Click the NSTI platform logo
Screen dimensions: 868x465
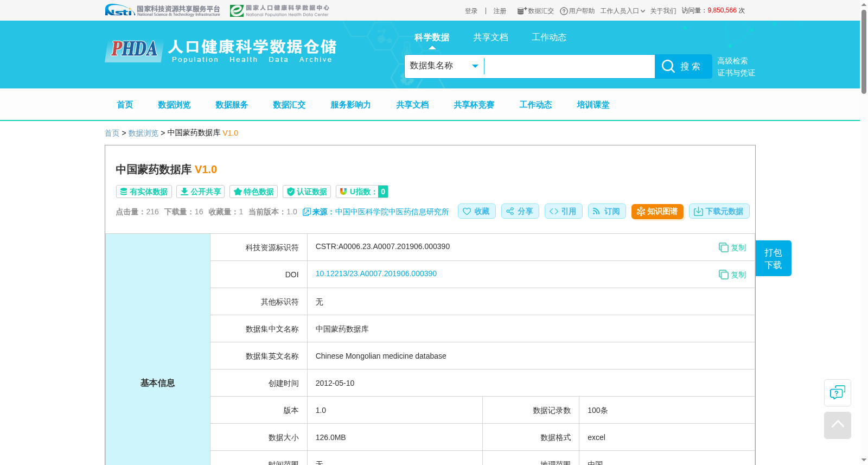click(163, 10)
